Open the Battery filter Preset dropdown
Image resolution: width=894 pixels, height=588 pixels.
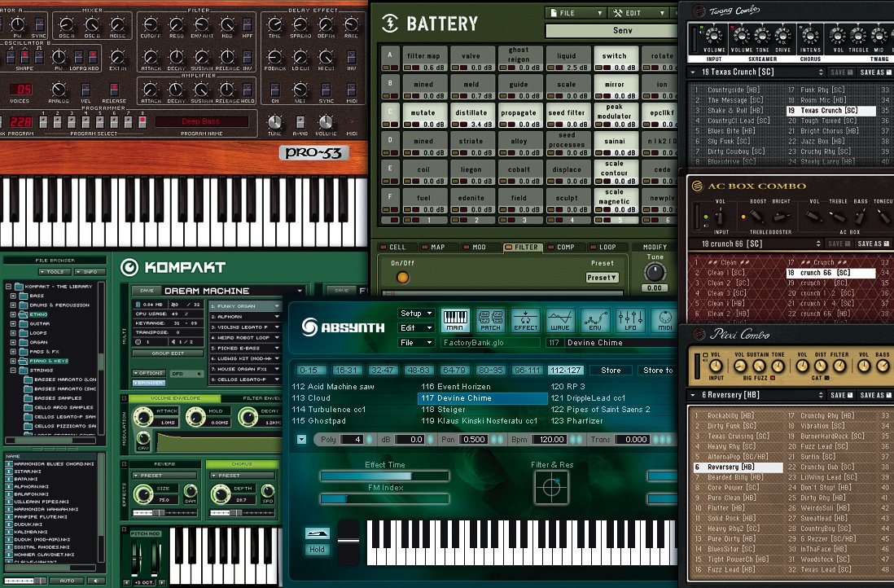coord(602,278)
